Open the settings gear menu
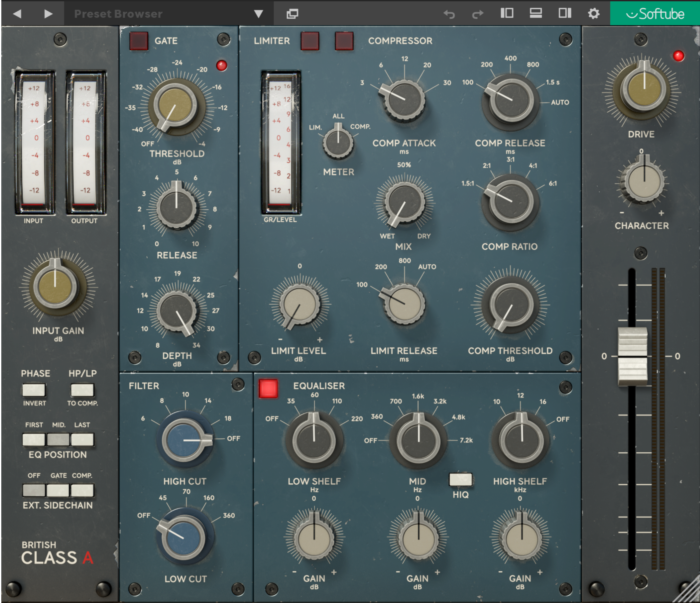 click(594, 14)
